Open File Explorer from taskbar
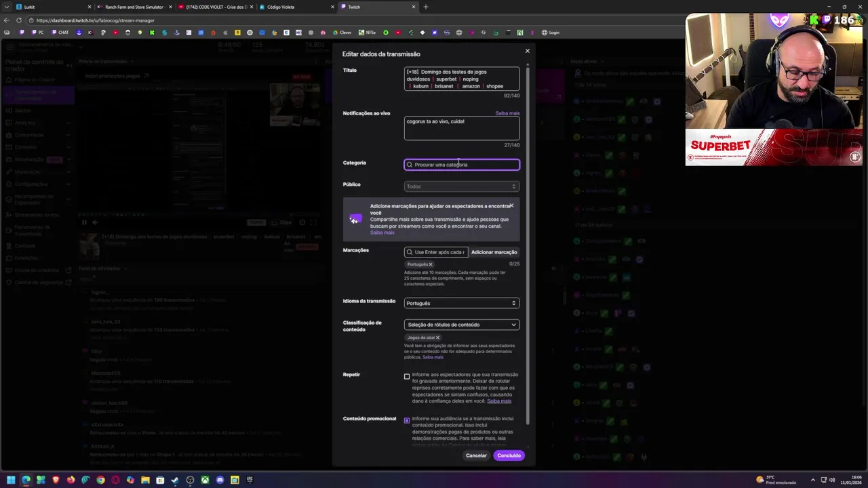This screenshot has height=488, width=868. [x=145, y=480]
